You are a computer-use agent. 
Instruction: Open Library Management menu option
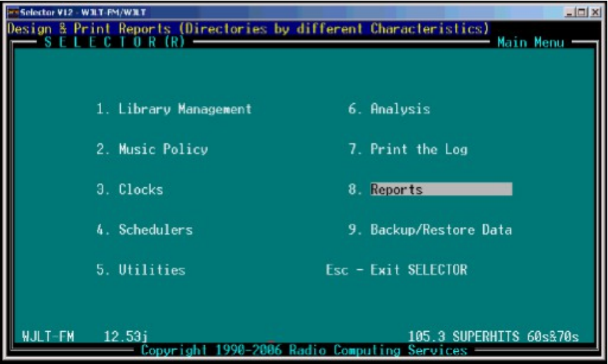(173, 109)
